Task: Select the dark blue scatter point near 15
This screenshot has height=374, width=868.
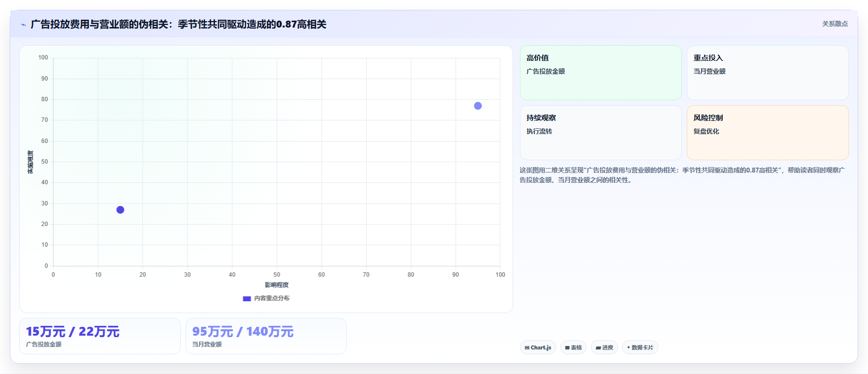Action: (120, 210)
